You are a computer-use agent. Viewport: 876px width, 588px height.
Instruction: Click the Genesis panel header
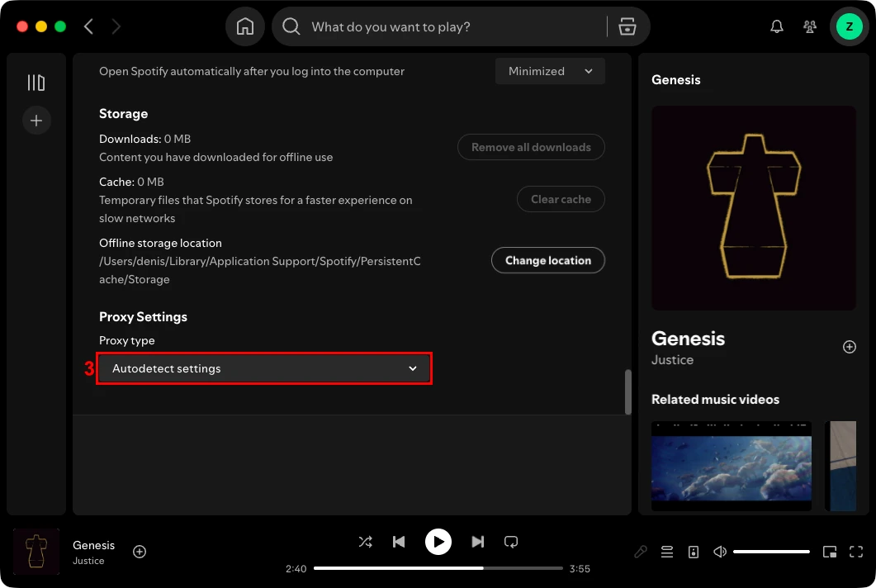[675, 80]
